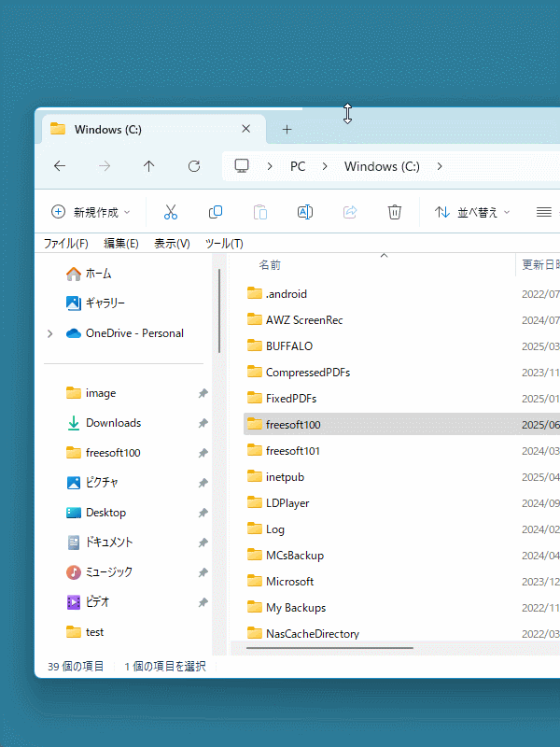Open pinned image folder in sidebar
Image resolution: width=560 pixels, height=747 pixels.
click(x=91, y=393)
